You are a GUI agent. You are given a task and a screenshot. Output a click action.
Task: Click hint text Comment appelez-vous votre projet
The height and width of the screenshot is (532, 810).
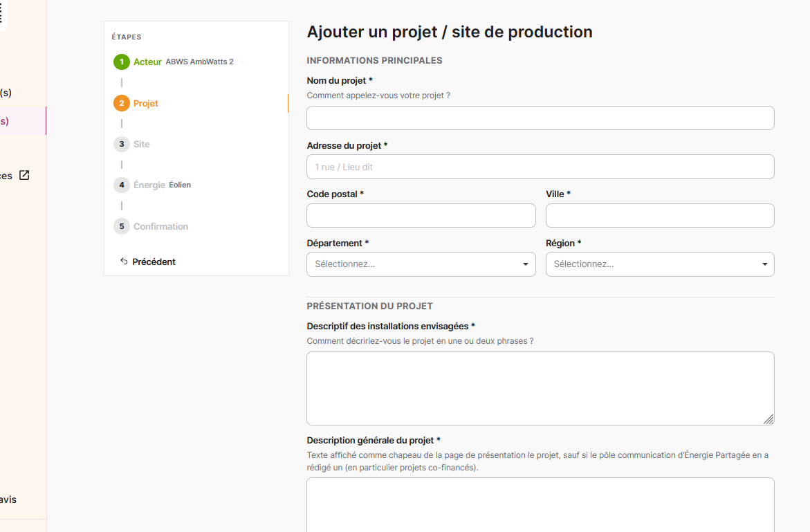(x=378, y=95)
